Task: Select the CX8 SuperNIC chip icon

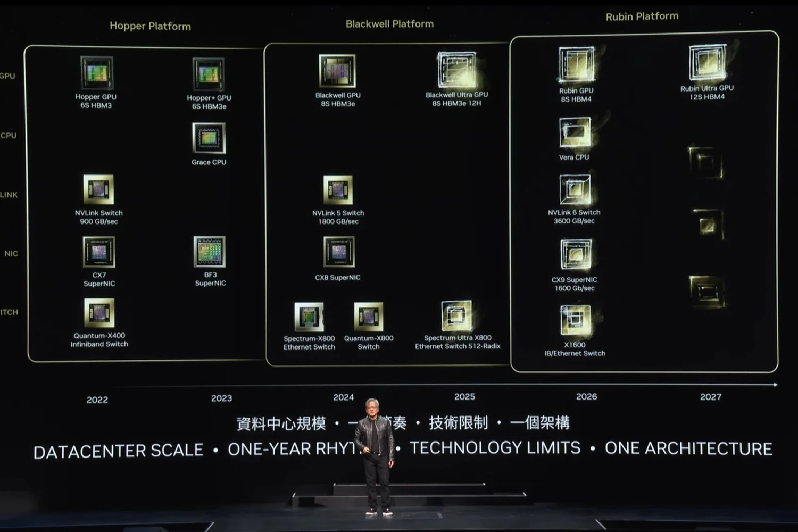Action: [339, 252]
